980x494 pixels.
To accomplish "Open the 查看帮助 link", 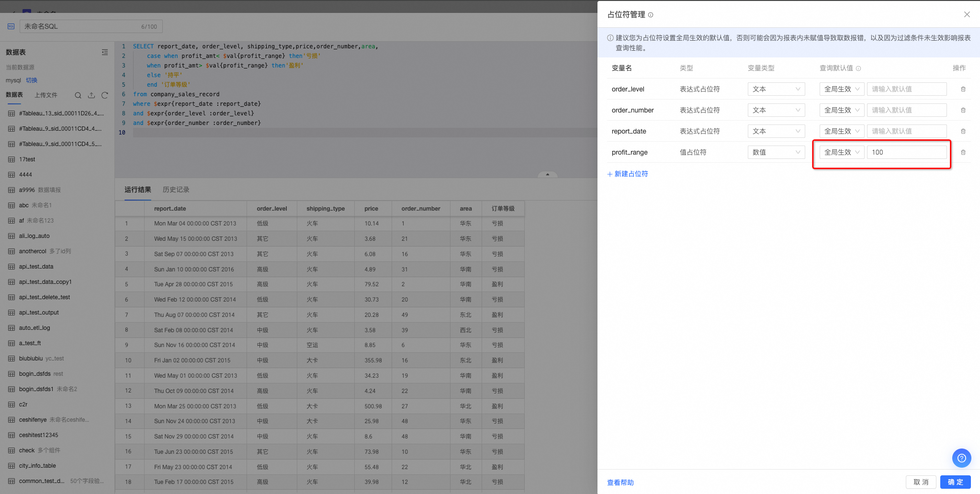I will coord(620,483).
